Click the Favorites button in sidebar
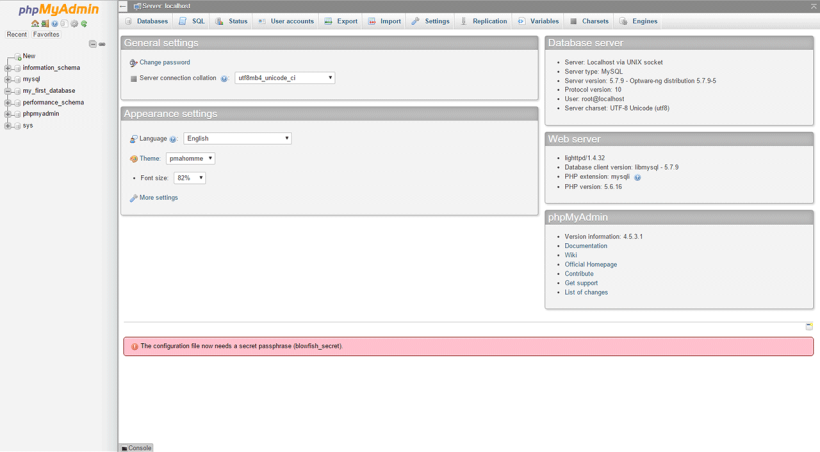820x452 pixels. [46, 35]
